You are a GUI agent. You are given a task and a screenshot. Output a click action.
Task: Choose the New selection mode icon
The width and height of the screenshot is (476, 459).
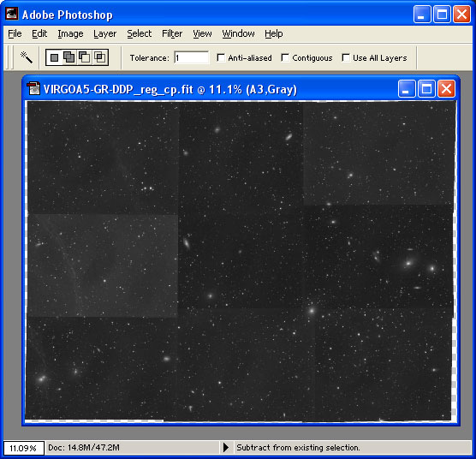54,57
